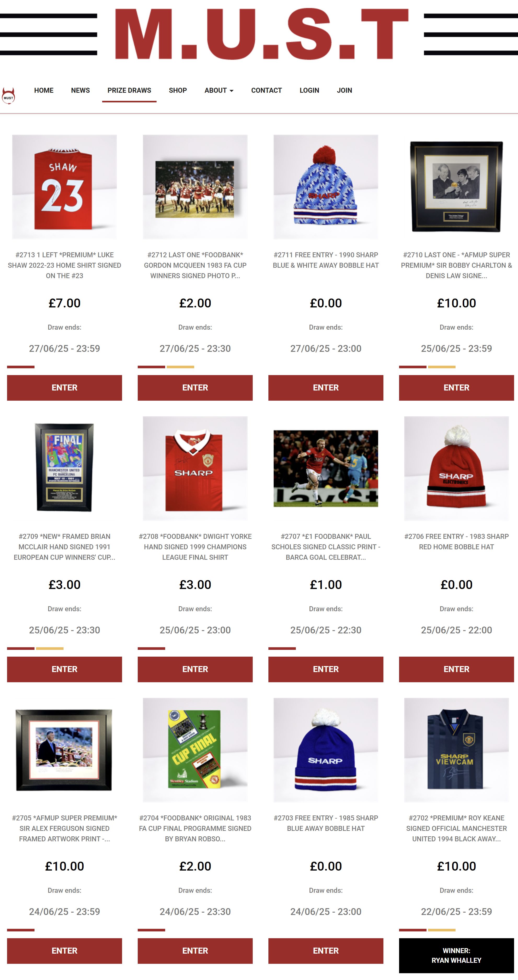Follow the Login link
This screenshot has height=980, width=518.
click(x=309, y=91)
